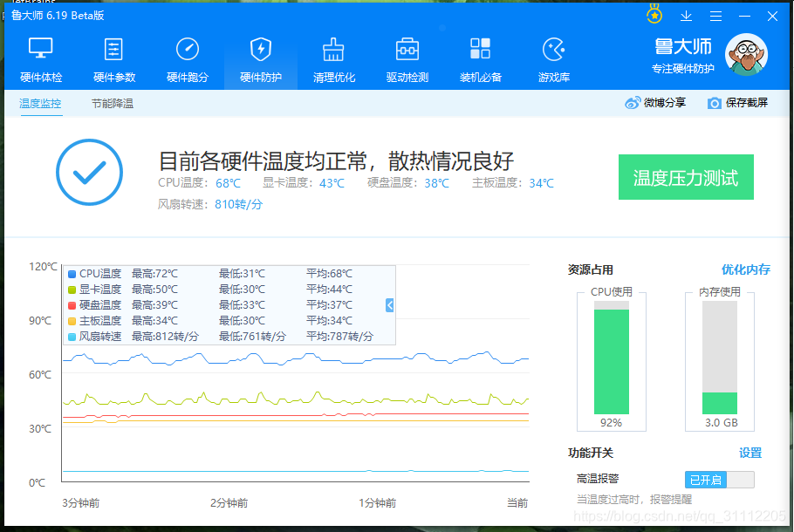The width and height of the screenshot is (794, 532).
Task: Click the 3分钟前 axis label
Action: click(81, 502)
